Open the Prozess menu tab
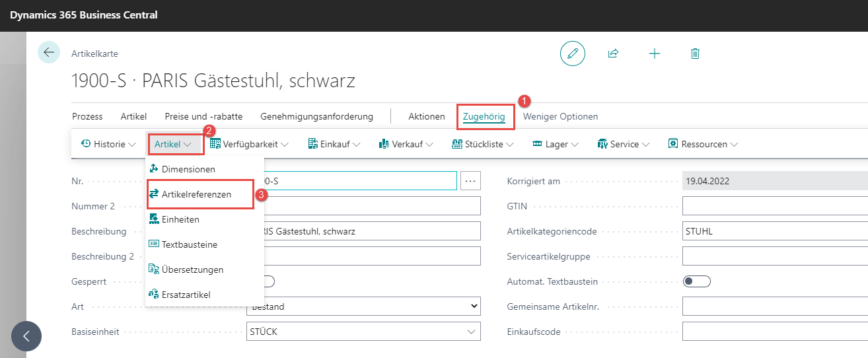Image resolution: width=868 pixels, height=358 pixels. point(87,116)
